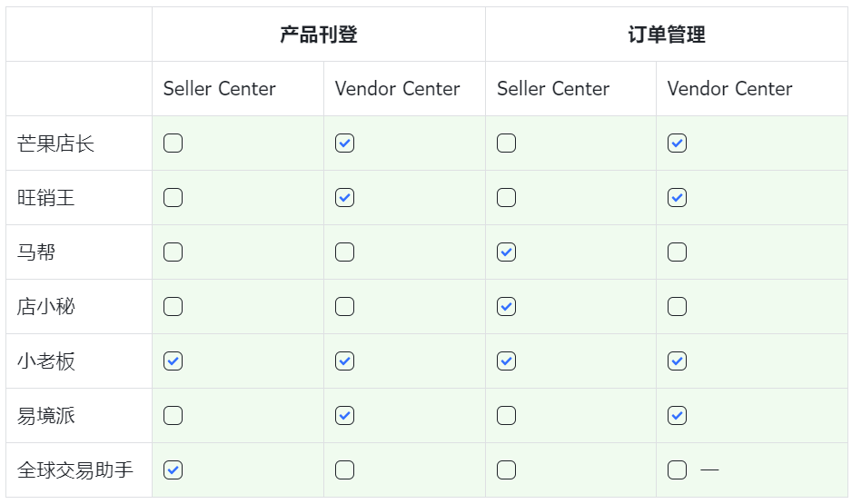Uncheck 芒果店长 Vendor Center box under 订单管理
The height and width of the screenshot is (504, 852).
[677, 143]
